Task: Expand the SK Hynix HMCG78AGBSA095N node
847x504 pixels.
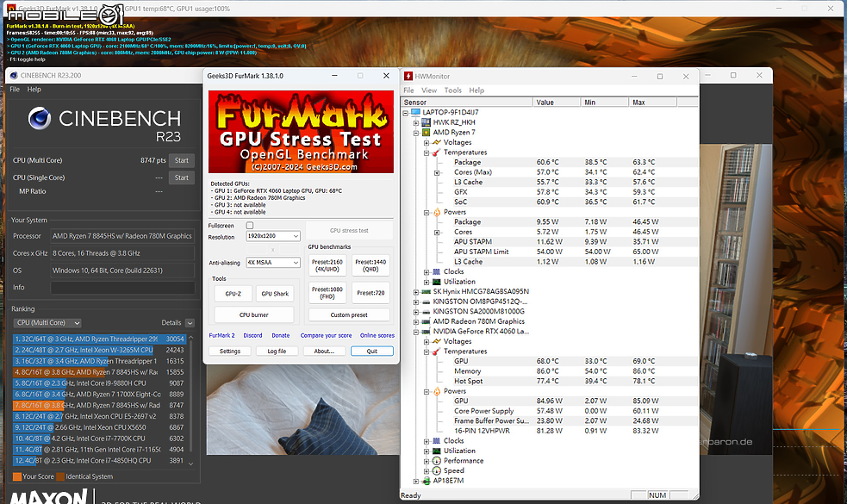Action: 416,292
